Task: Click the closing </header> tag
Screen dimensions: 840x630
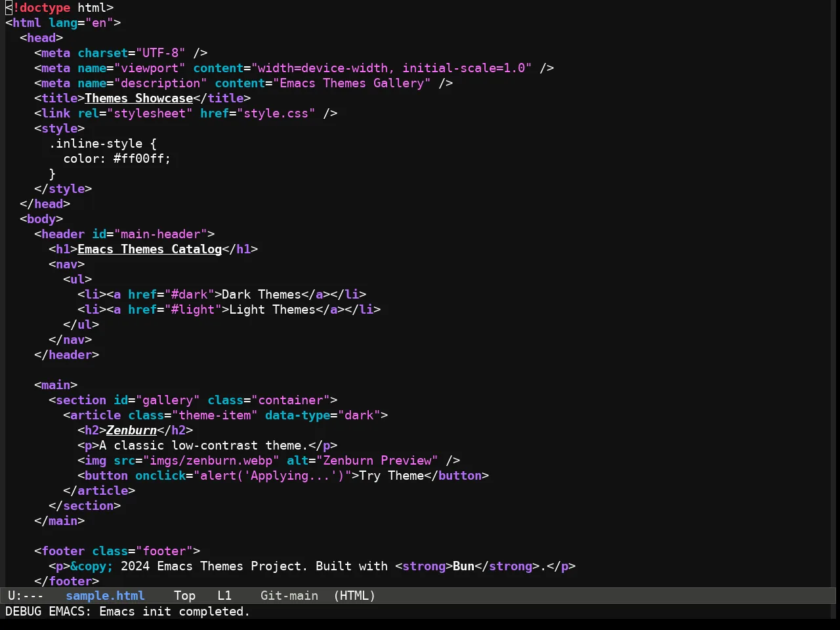Action: pyautogui.click(x=67, y=355)
